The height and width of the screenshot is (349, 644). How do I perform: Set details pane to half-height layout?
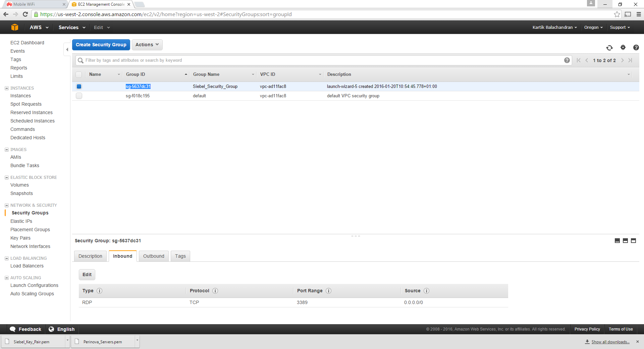(x=625, y=241)
